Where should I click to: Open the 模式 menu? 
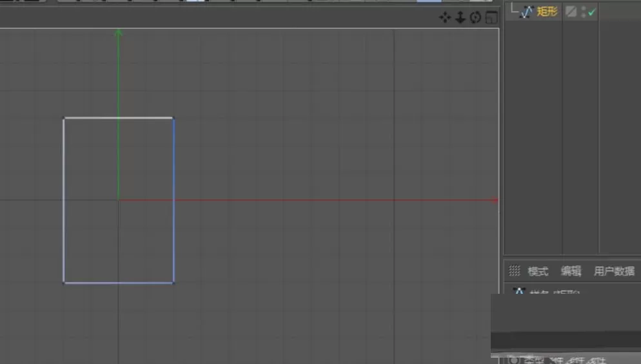pos(538,271)
